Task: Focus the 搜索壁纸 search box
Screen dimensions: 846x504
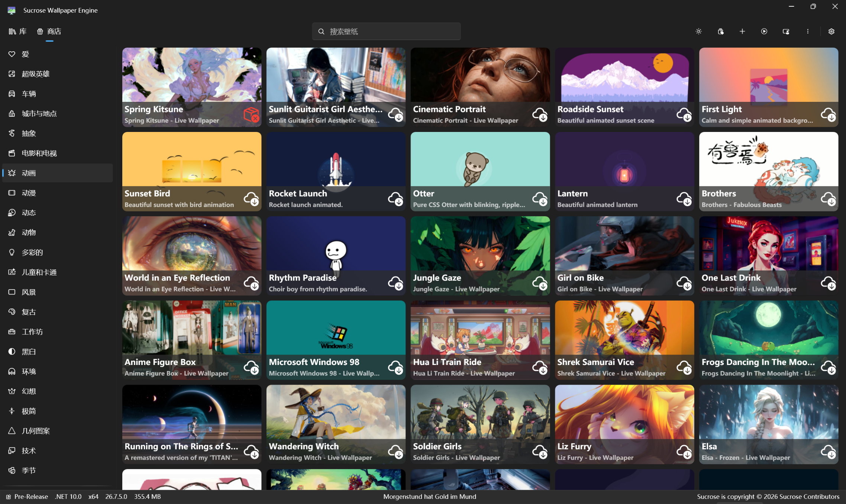Action: coord(386,32)
